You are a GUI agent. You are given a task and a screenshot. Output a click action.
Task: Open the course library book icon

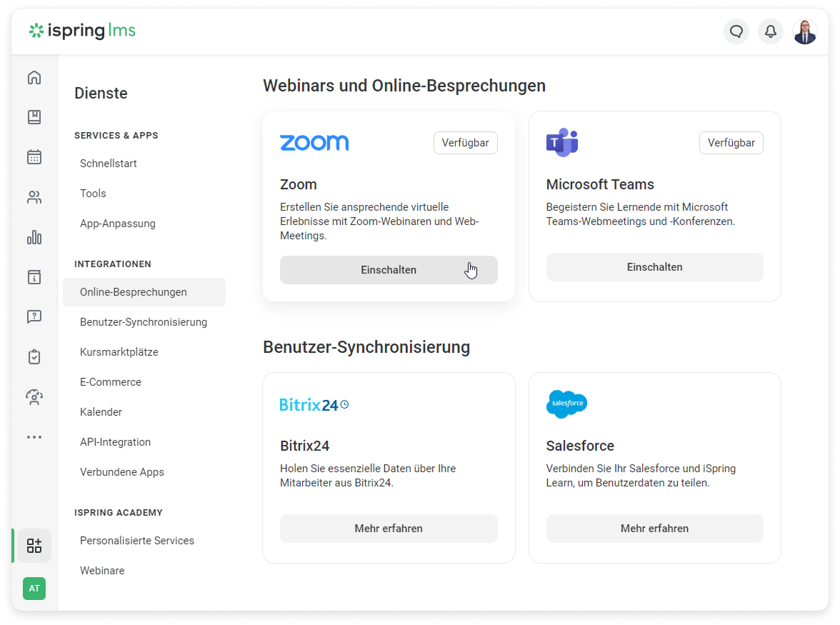click(x=34, y=117)
